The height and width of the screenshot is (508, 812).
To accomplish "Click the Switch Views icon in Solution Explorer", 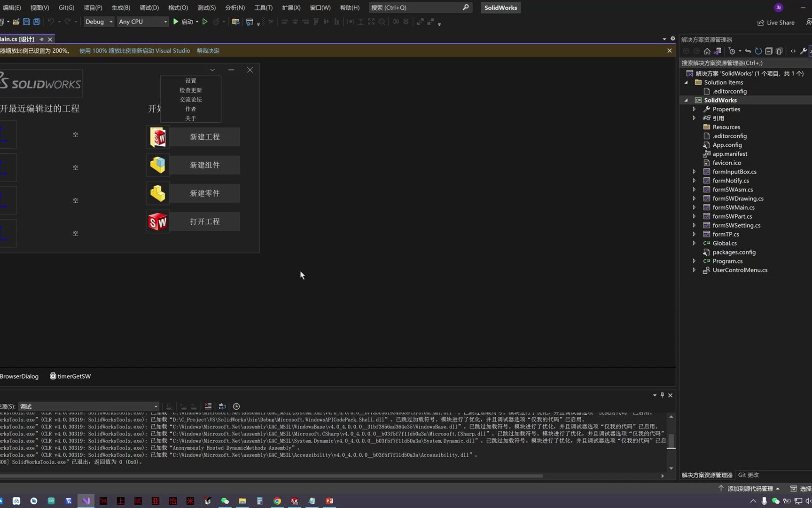I will [718, 51].
